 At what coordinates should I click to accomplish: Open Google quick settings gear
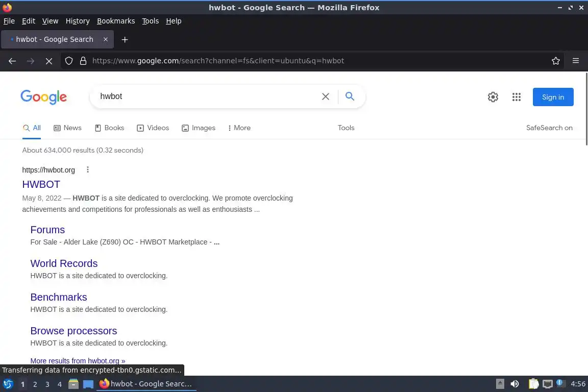click(x=493, y=97)
